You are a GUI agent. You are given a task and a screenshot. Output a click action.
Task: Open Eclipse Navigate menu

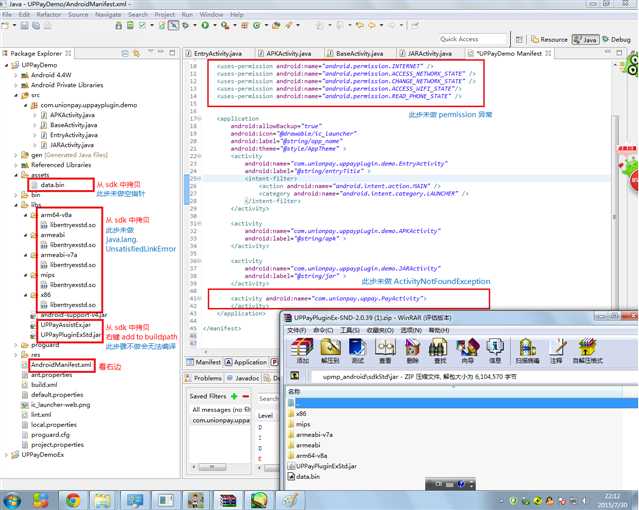[x=108, y=15]
